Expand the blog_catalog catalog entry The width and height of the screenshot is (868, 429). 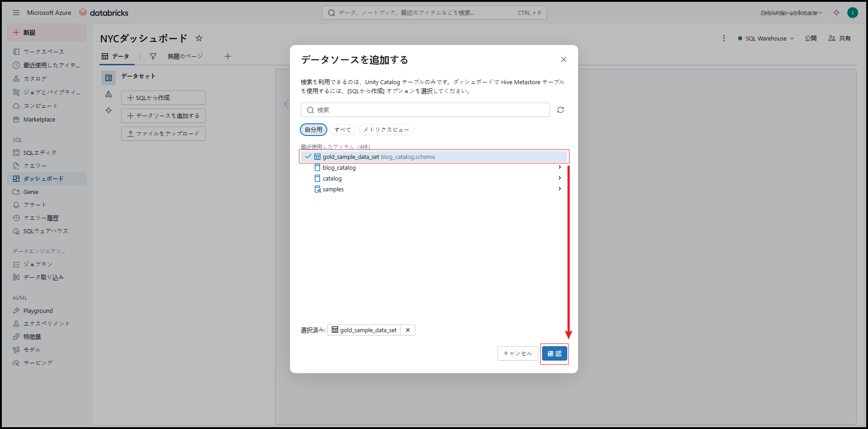pyautogui.click(x=560, y=167)
